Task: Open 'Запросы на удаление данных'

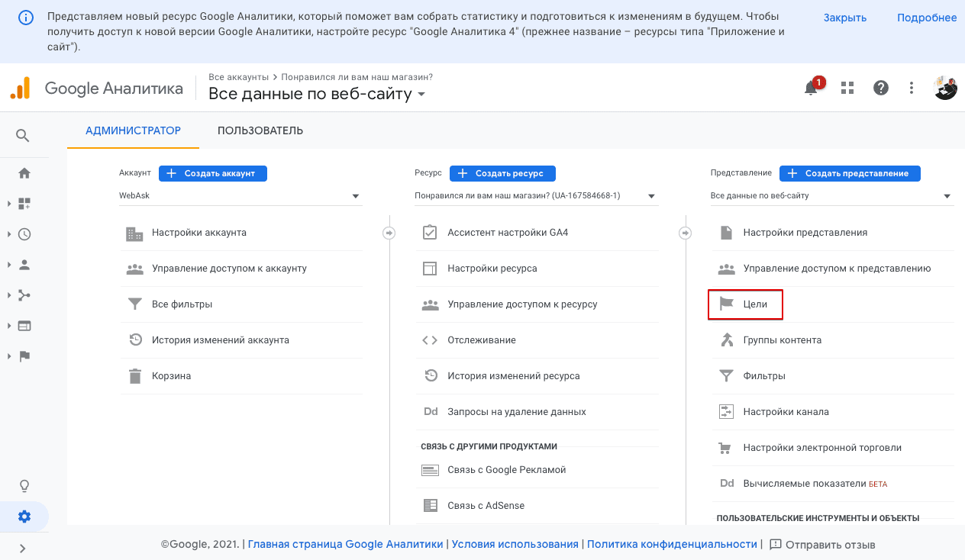Action: (x=536, y=412)
